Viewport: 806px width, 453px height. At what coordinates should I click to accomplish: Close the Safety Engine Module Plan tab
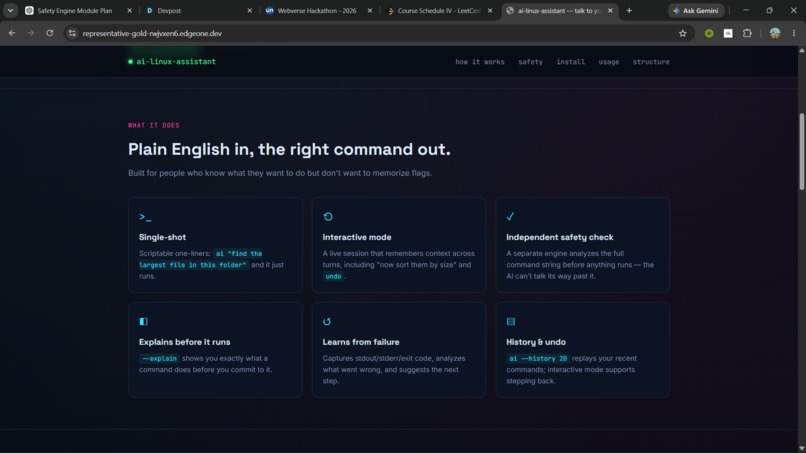point(130,10)
